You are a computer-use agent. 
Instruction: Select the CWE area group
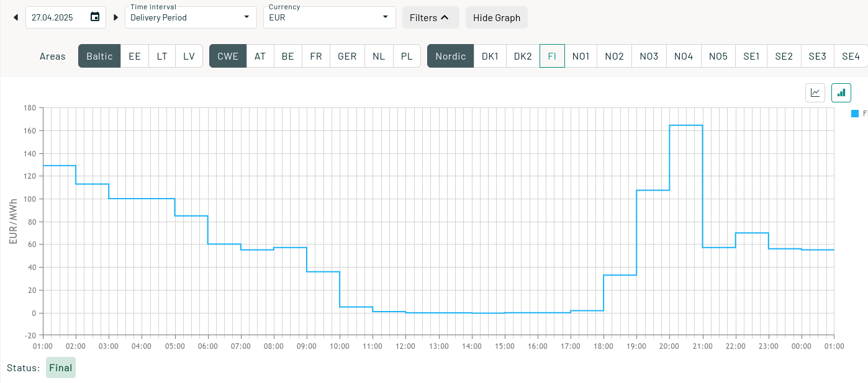pos(228,56)
